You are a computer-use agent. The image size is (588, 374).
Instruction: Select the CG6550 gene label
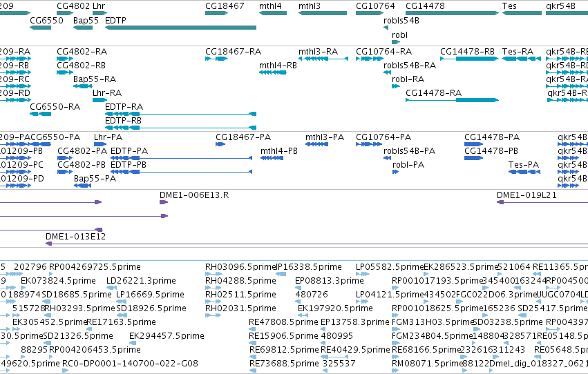point(46,21)
